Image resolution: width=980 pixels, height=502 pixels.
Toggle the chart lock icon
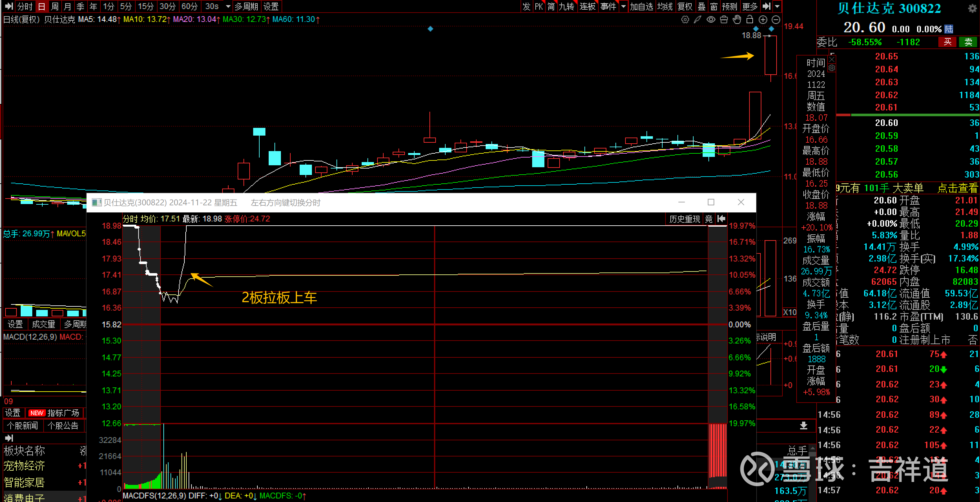pos(750,19)
